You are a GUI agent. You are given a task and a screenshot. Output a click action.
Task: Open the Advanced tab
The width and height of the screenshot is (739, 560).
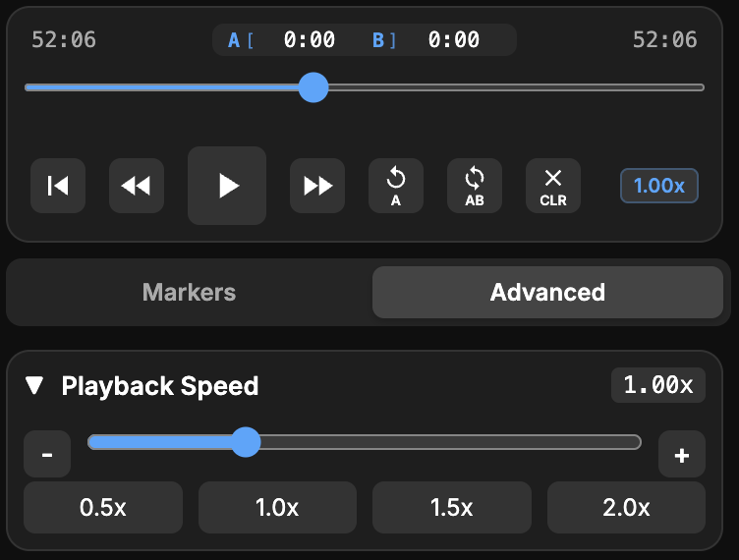(547, 293)
